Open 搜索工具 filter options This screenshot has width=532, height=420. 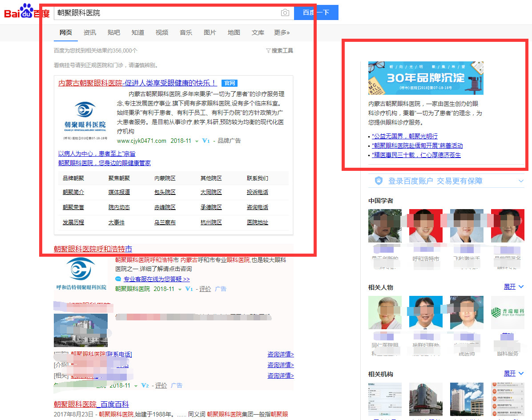(x=280, y=51)
